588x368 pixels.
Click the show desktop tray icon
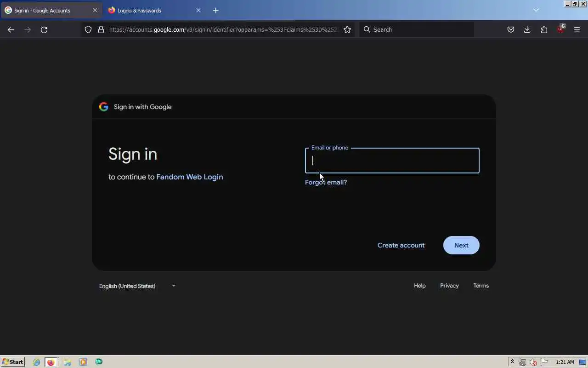pyautogui.click(x=583, y=362)
